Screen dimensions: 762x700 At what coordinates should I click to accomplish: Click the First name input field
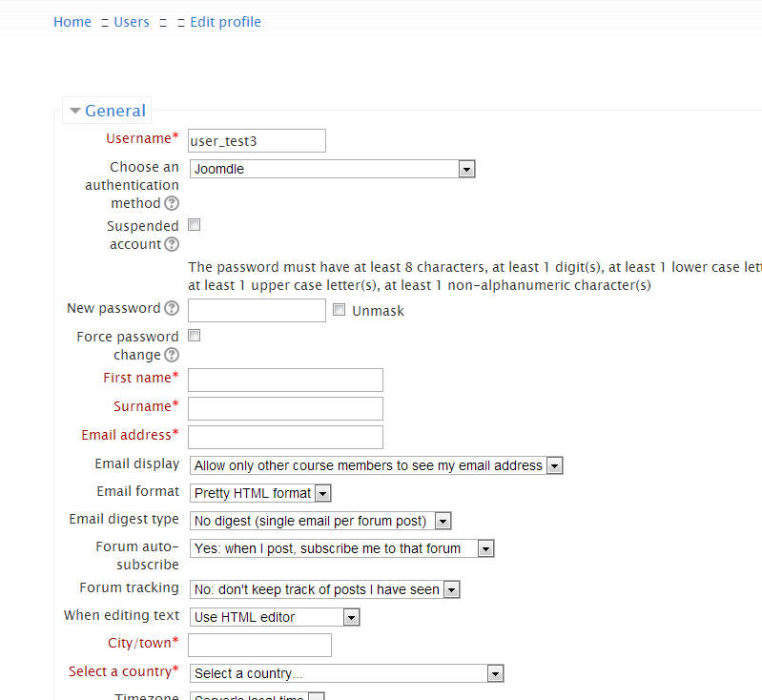tap(285, 380)
